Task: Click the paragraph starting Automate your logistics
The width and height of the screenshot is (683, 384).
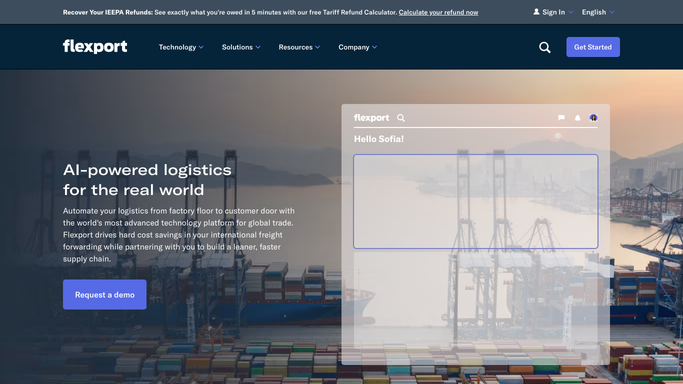Action: 179,235
